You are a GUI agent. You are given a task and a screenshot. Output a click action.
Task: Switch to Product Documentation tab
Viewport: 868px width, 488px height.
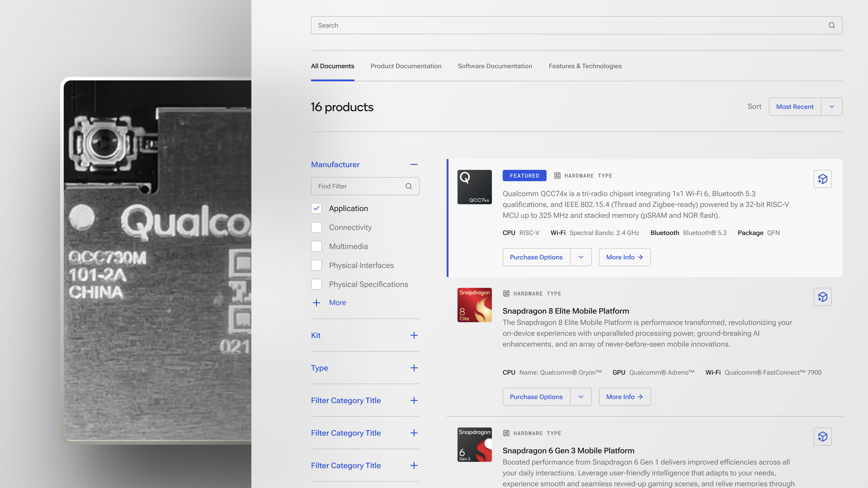[406, 66]
